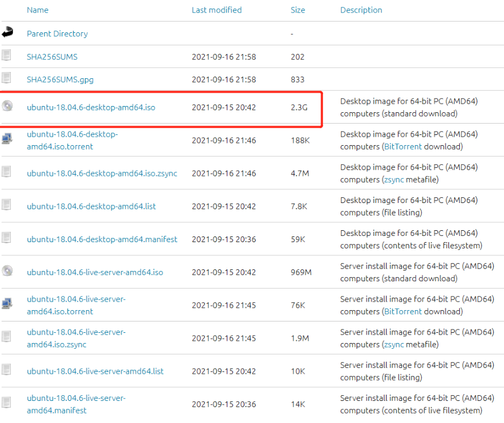Open ubuntu-18.04.6-live-server-amd64.iso.zsync link

pos(76,338)
